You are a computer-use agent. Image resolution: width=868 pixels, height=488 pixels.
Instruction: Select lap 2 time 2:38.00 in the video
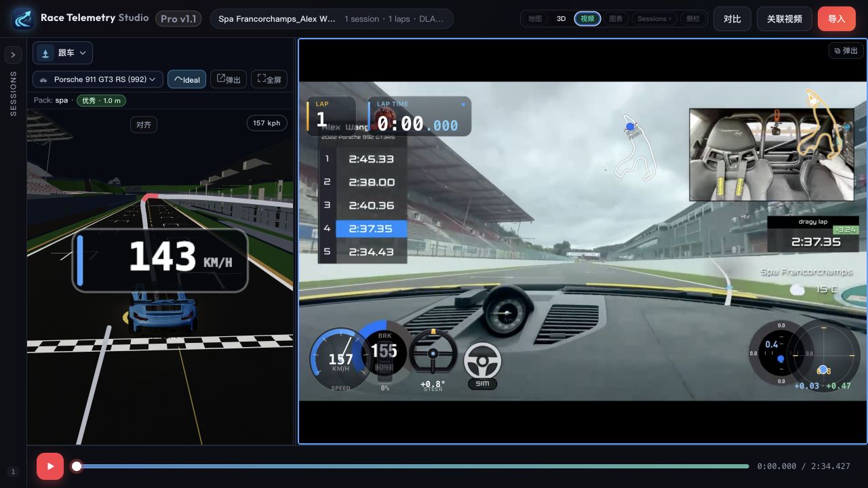[363, 182]
